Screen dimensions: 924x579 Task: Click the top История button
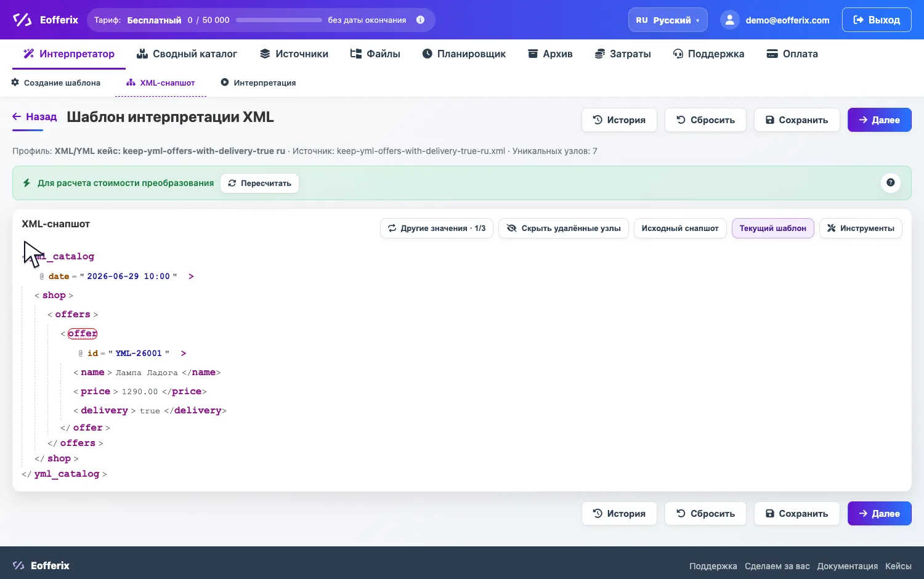tap(619, 119)
